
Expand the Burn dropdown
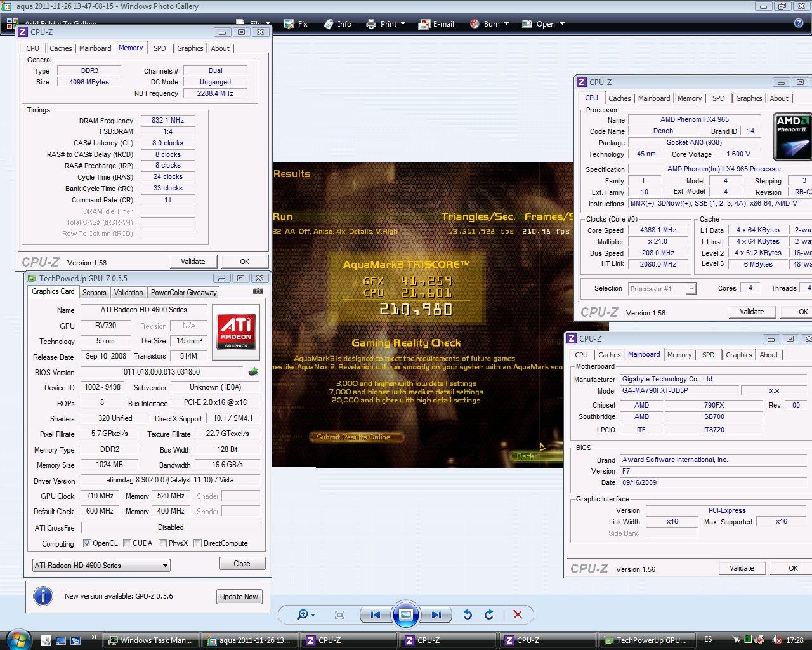point(506,24)
